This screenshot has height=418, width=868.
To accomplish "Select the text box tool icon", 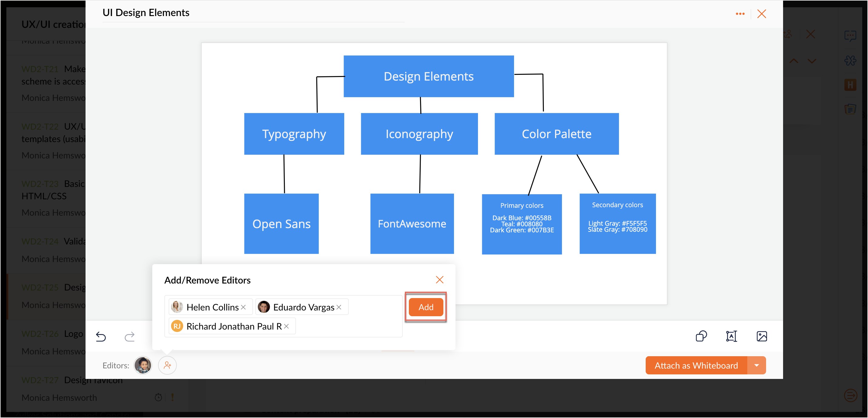I will (731, 336).
